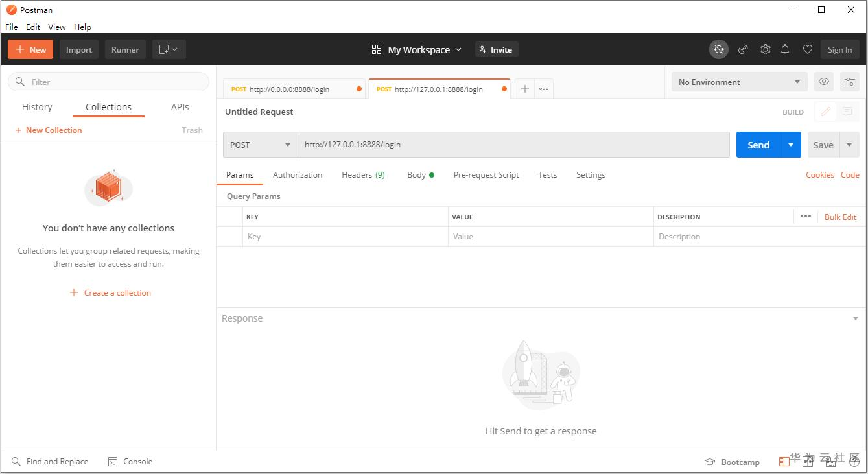Click the heart icon in the header

tap(807, 50)
